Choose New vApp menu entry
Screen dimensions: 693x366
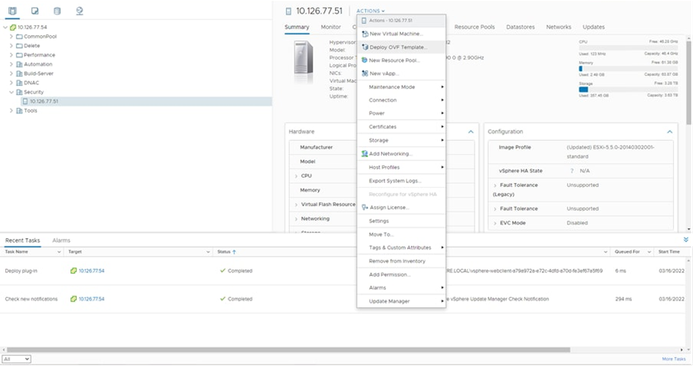[x=401, y=74]
